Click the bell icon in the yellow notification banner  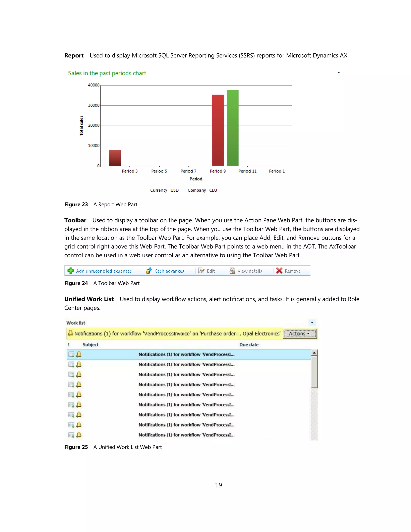pyautogui.click(x=71, y=333)
